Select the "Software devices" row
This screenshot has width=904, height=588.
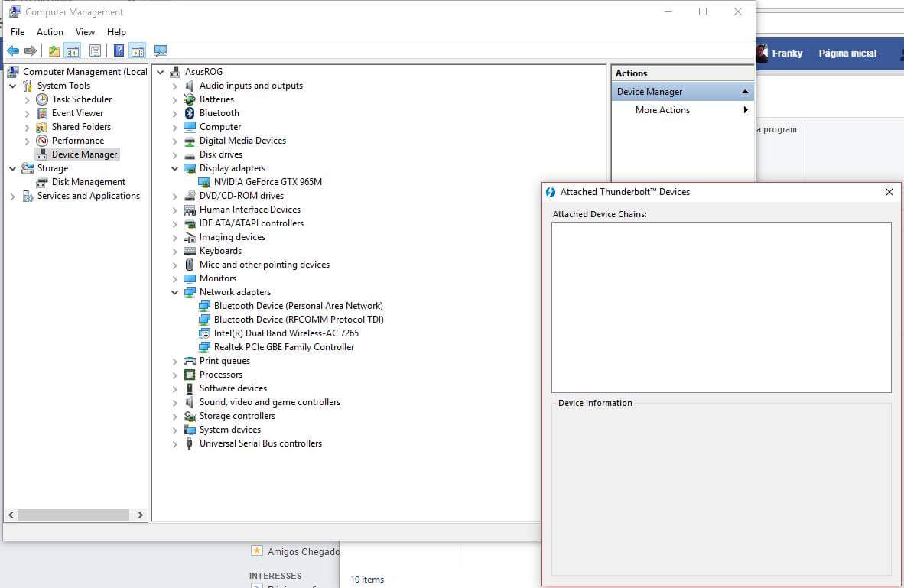pyautogui.click(x=233, y=388)
